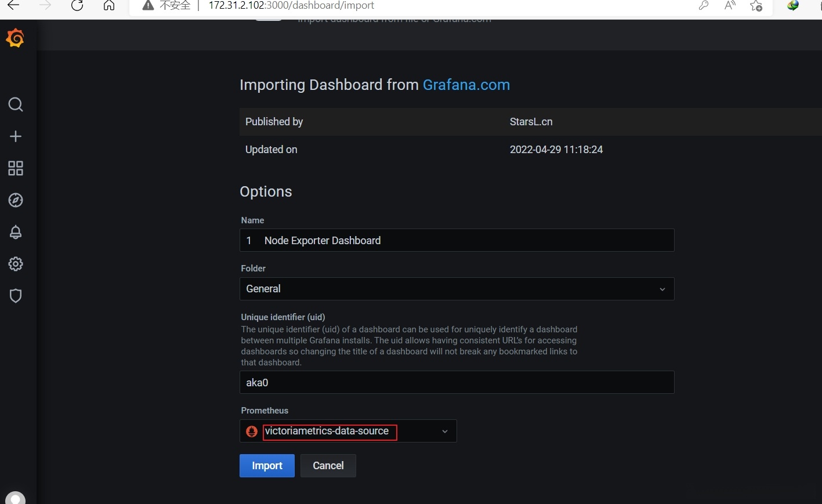This screenshot has height=504, width=822.
Task: Open the dashboard search icon
Action: click(16, 104)
